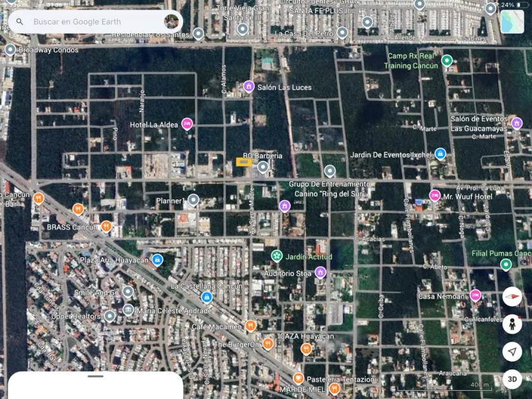
Task: Tap the BRASS Cancún restaurant pin
Action: (106, 226)
